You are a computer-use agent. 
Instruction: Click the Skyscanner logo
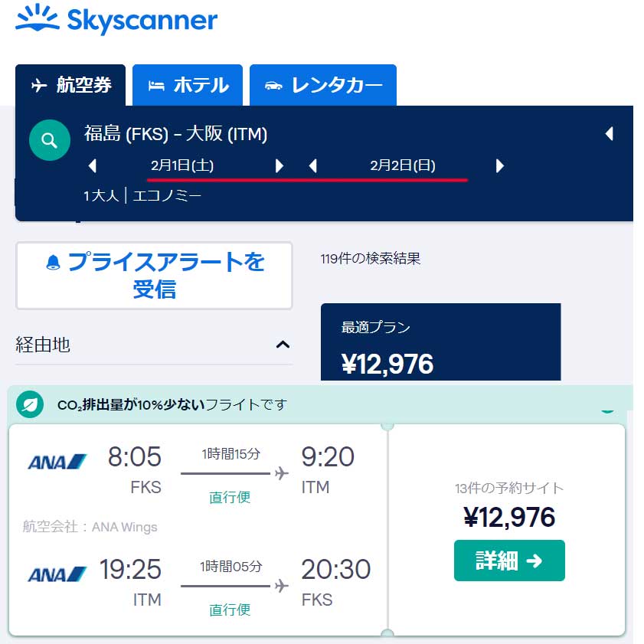116,19
